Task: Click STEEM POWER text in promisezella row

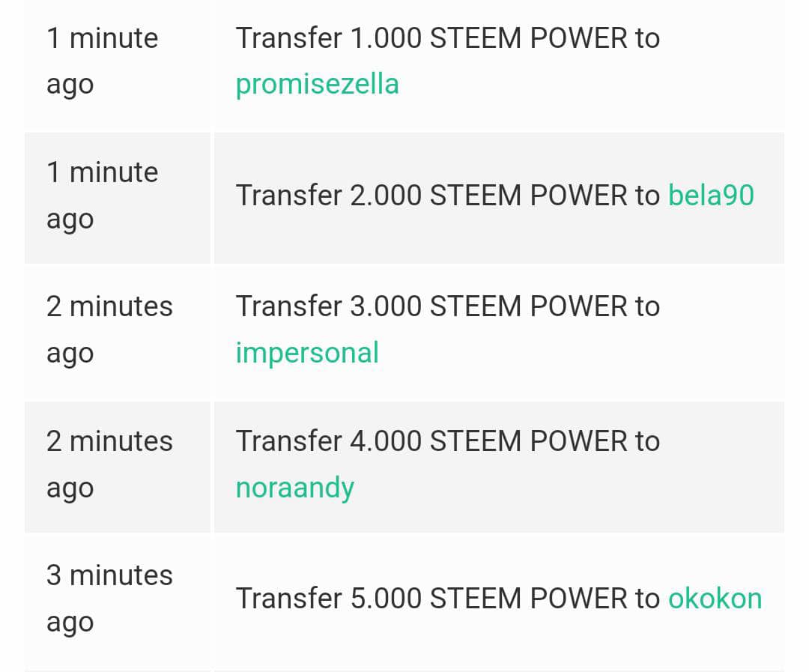Action: pyautogui.click(x=530, y=38)
